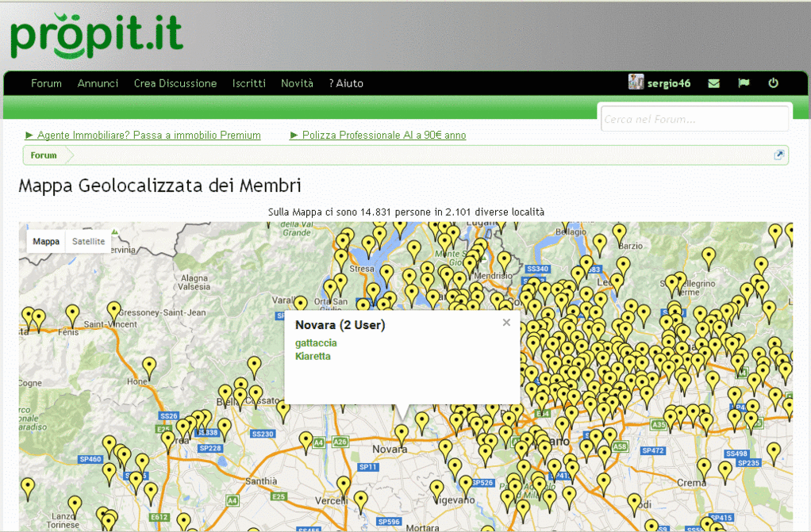Open the ? Aiuto menu item
This screenshot has width=811, height=532.
[346, 83]
